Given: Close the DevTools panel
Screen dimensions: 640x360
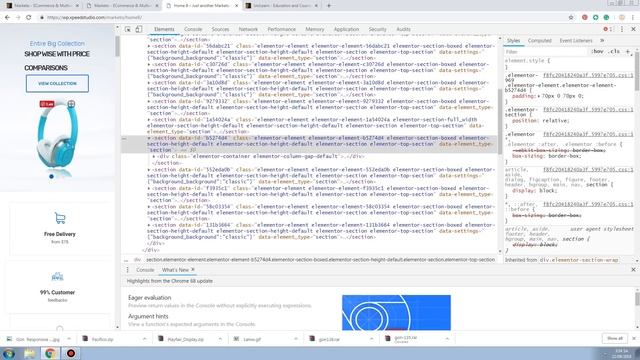Looking at the screenshot, I should (633, 29).
